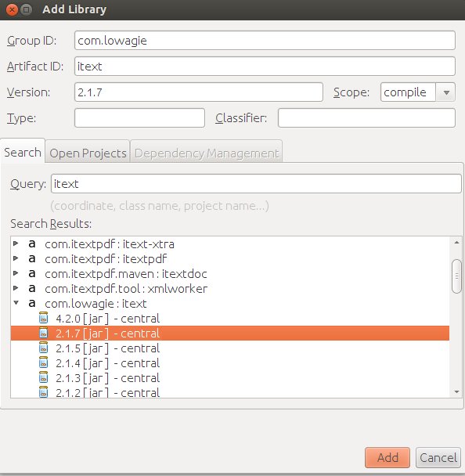
Task: Click into the Version field
Action: point(199,92)
